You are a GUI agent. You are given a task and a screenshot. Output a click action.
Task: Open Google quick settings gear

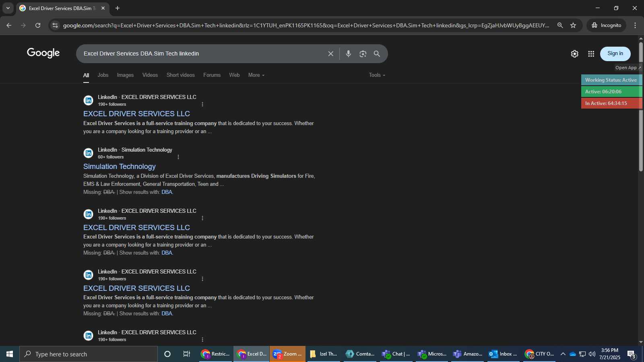click(575, 53)
